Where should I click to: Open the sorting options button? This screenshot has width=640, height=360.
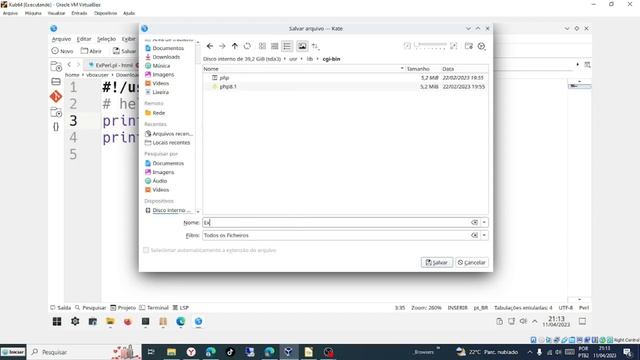315,46
